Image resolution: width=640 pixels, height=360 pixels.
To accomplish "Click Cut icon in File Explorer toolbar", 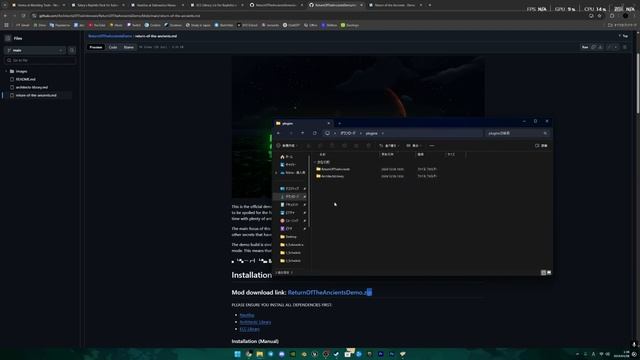I will point(309,146).
